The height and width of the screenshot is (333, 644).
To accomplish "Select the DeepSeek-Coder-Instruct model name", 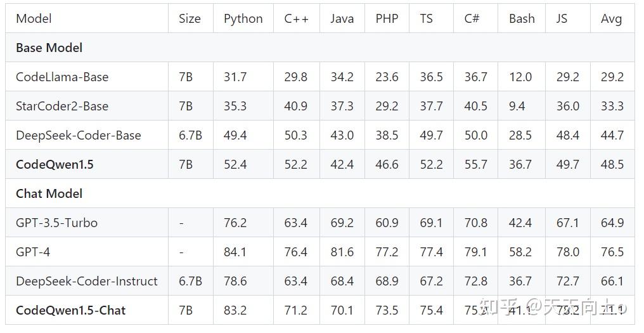I will click(x=86, y=281).
